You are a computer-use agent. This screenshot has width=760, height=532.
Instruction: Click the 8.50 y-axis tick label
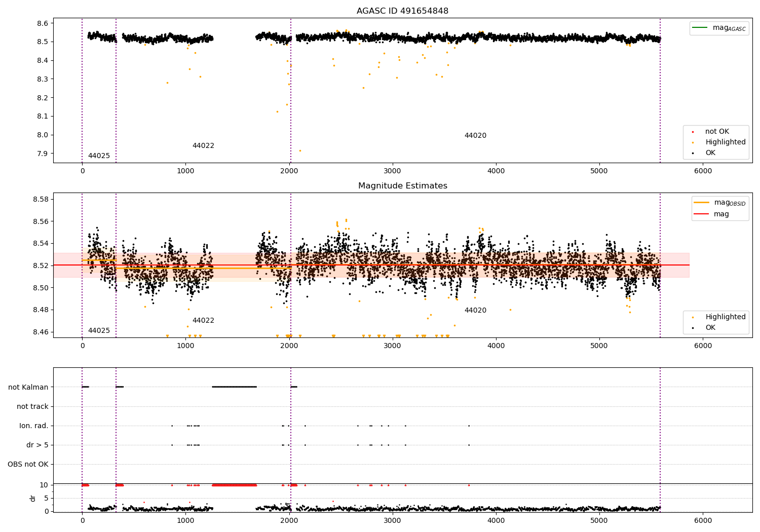tap(41, 288)
